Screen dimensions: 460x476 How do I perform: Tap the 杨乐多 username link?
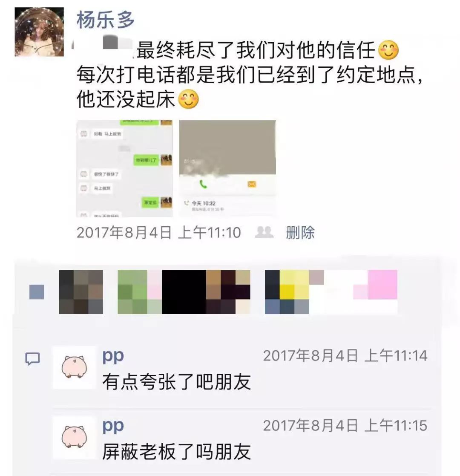(105, 20)
